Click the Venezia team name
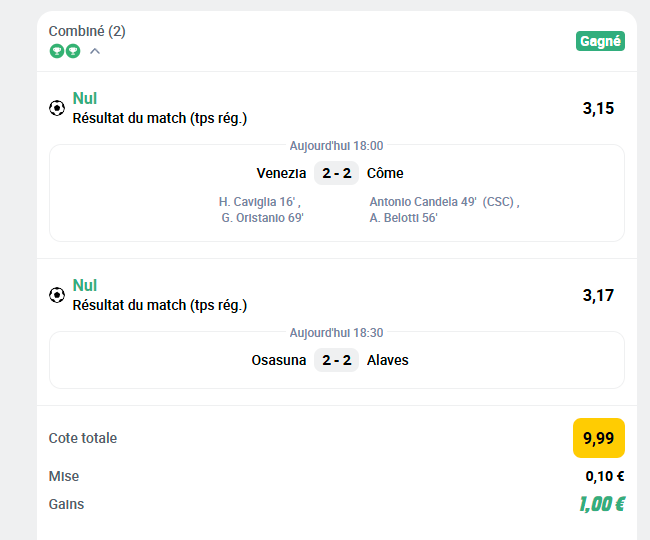This screenshot has height=540, width=650. point(281,173)
